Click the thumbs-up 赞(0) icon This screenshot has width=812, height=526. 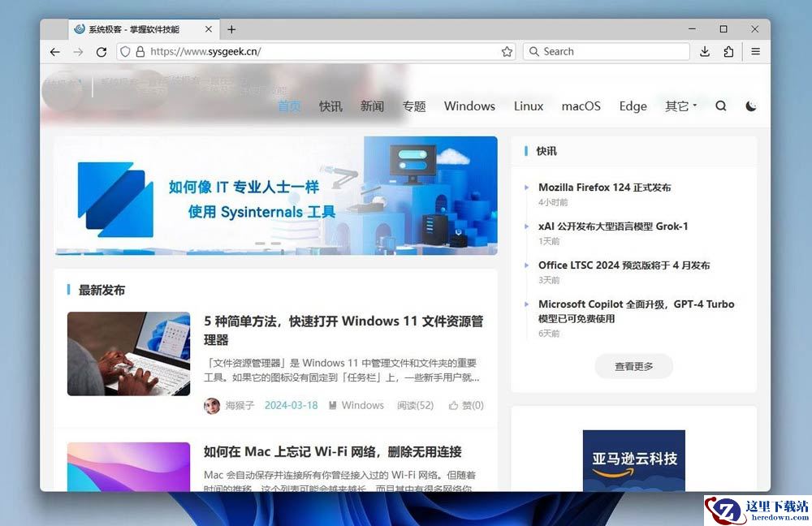(453, 405)
